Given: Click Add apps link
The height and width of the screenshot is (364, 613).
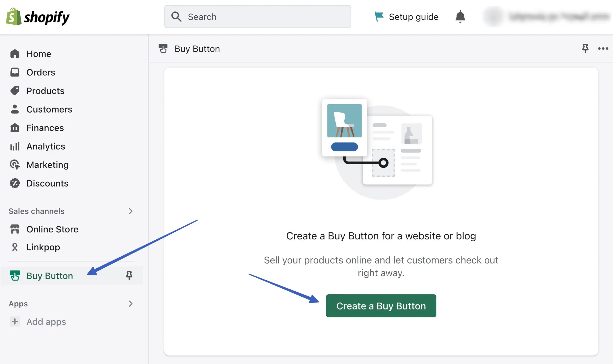Looking at the screenshot, I should pyautogui.click(x=46, y=321).
